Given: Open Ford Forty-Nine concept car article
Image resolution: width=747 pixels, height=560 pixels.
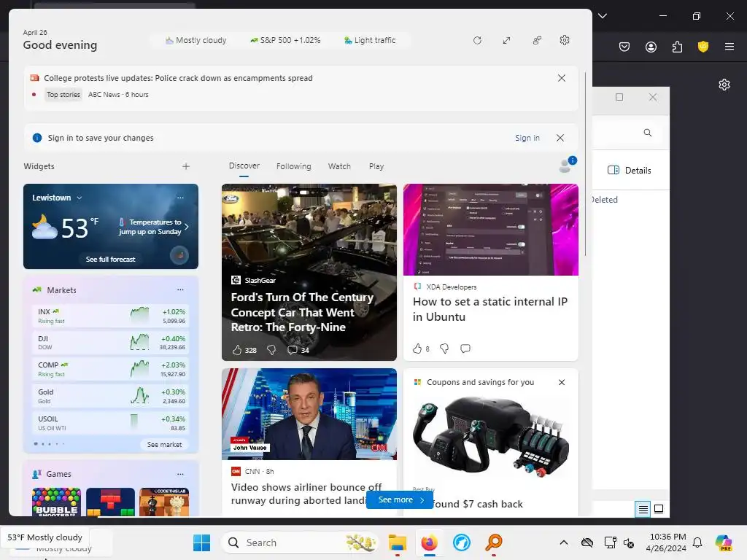Looking at the screenshot, I should click(302, 312).
